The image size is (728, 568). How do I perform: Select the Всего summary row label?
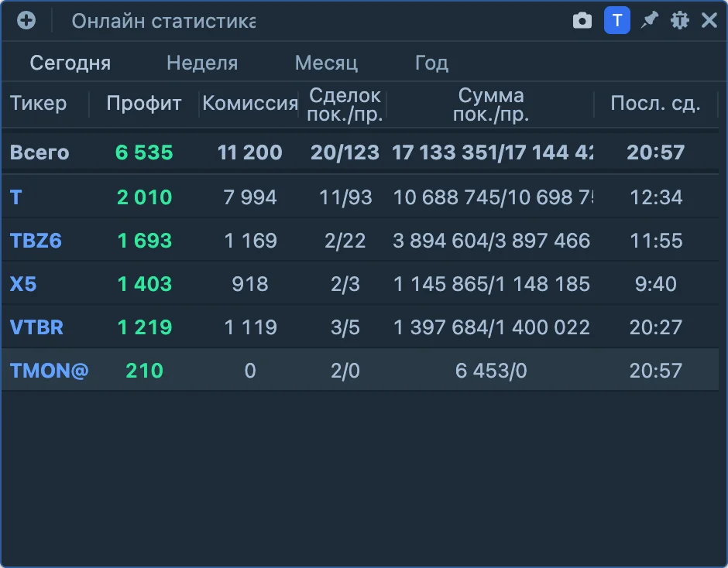click(39, 152)
